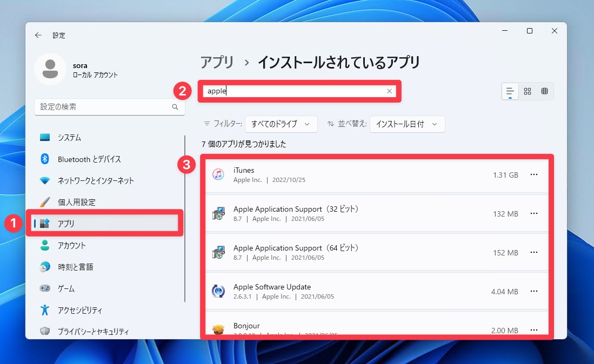Click the Bonjour package icon
The image size is (594, 364).
click(218, 329)
